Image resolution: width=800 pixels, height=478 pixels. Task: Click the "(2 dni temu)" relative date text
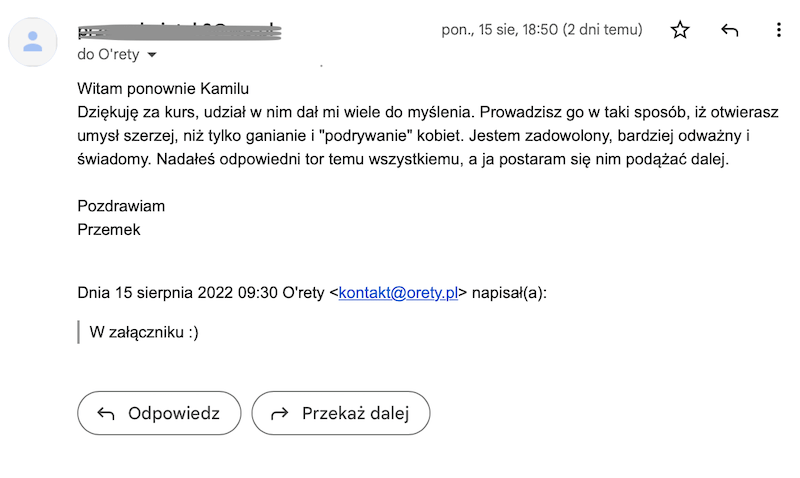pos(601,30)
